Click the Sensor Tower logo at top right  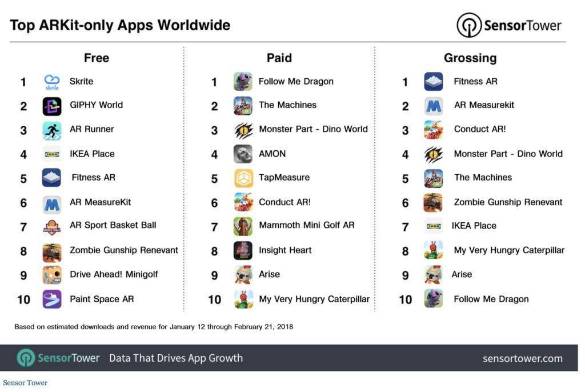(x=509, y=25)
